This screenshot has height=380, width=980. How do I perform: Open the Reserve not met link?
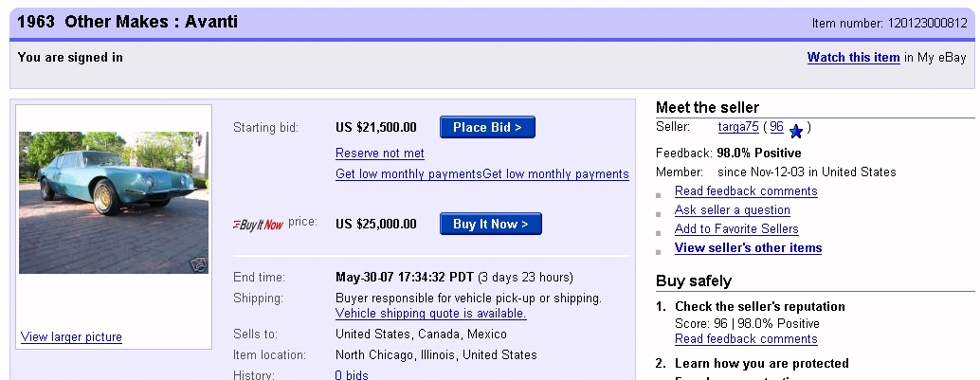click(x=380, y=154)
